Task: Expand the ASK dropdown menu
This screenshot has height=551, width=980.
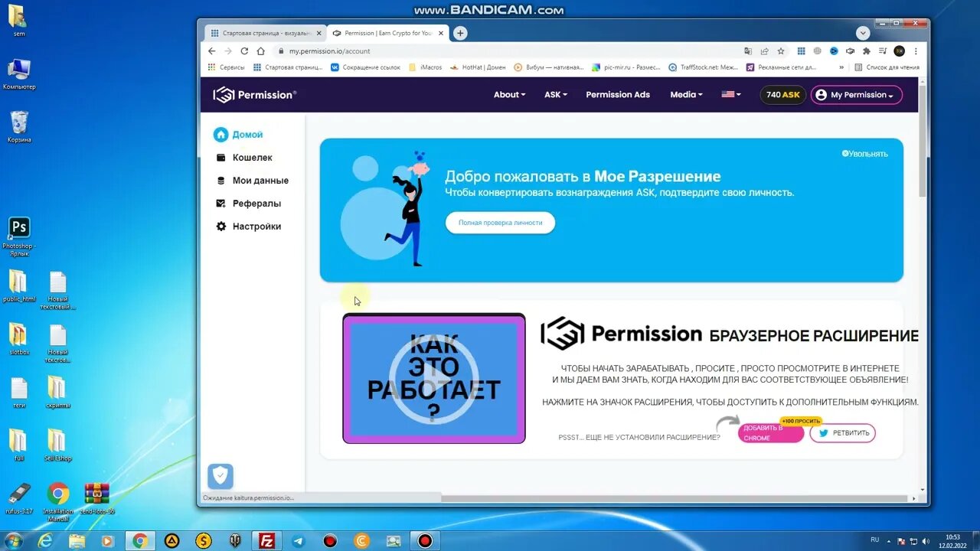Action: pyautogui.click(x=556, y=95)
